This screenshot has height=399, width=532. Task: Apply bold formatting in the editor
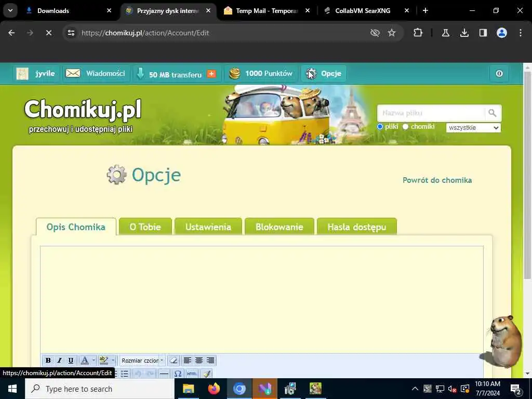(x=48, y=361)
